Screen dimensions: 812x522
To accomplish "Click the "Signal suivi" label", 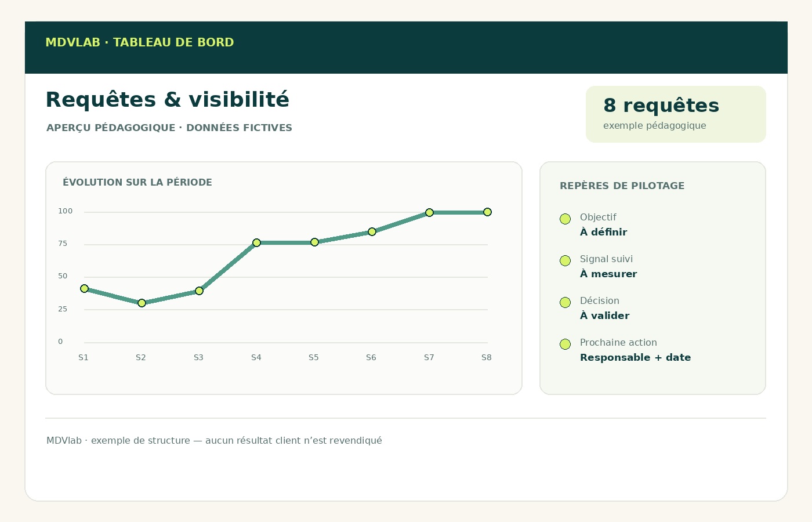I will (x=606, y=259).
